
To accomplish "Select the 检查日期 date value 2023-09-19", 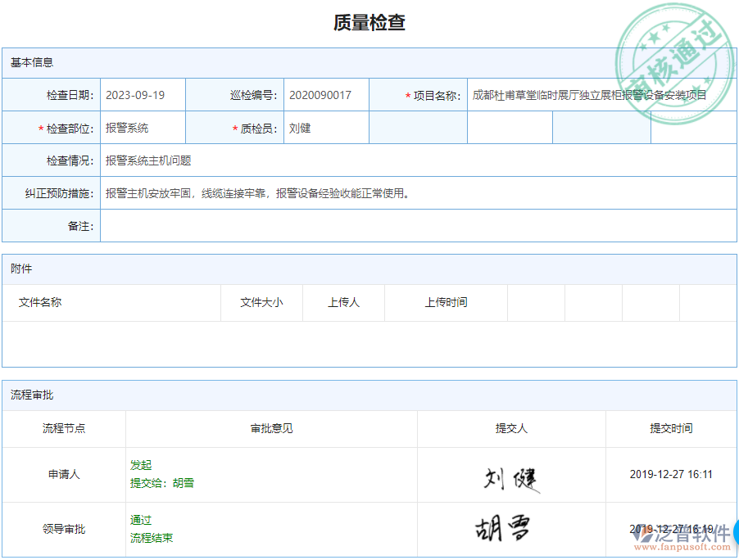I will [136, 94].
